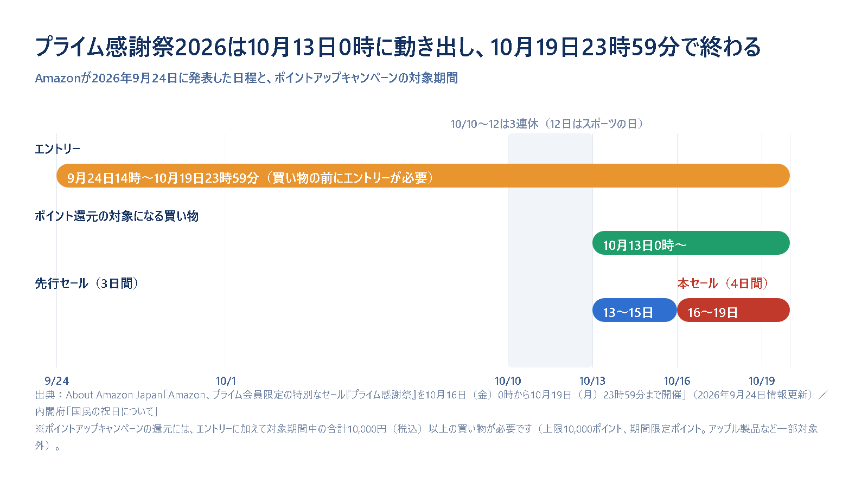
Task: Click the red 本セール（4日間） label
Action: [723, 283]
